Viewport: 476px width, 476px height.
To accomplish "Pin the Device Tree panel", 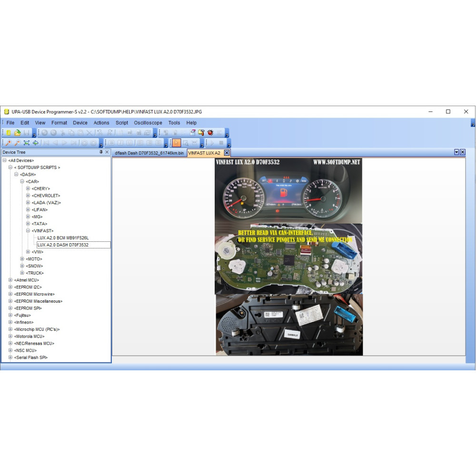I will click(x=101, y=152).
